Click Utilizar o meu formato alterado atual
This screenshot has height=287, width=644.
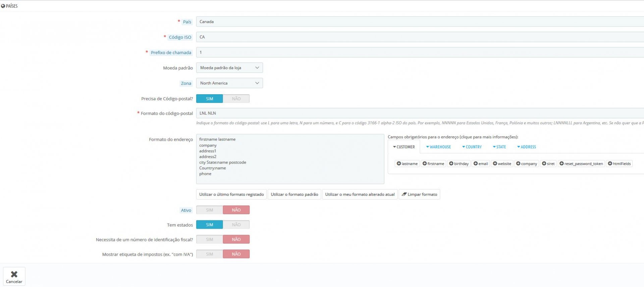360,194
